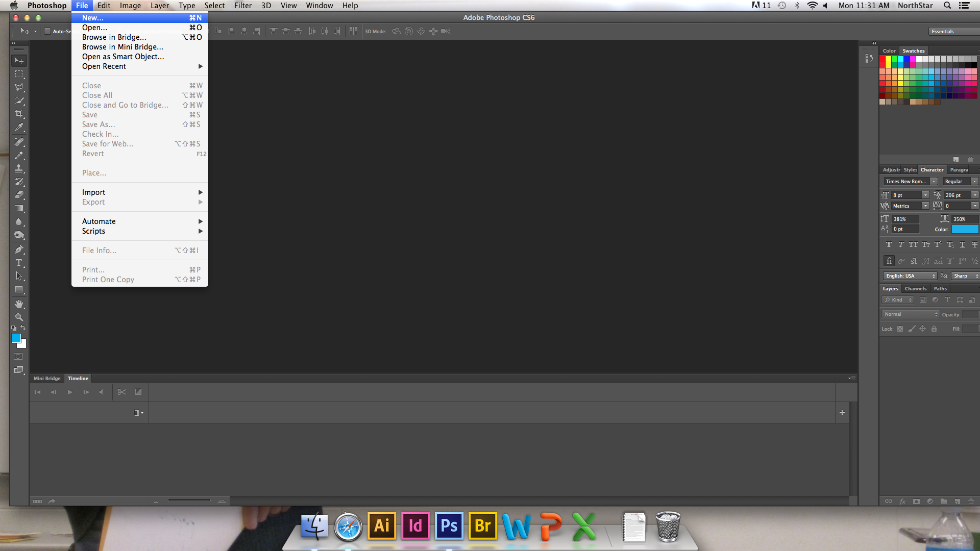Screen dimensions: 980x551
Task: Toggle Superscript in Character panel
Action: pyautogui.click(x=938, y=245)
